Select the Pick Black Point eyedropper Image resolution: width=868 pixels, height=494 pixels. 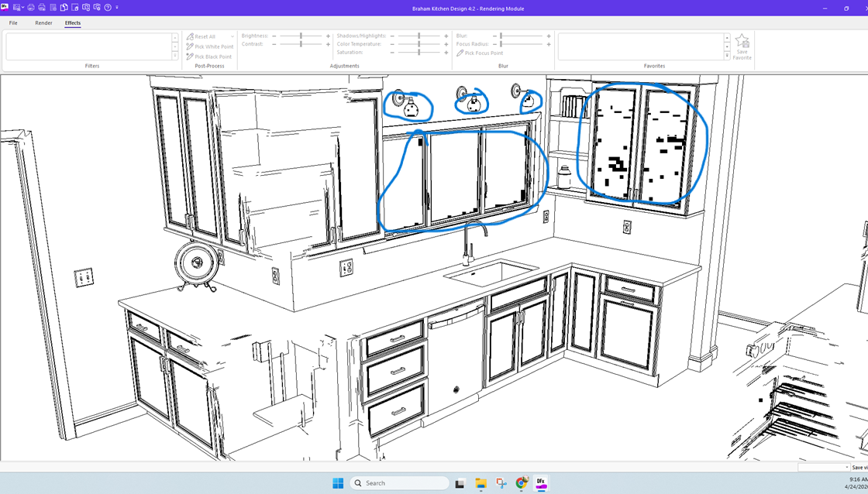(209, 57)
